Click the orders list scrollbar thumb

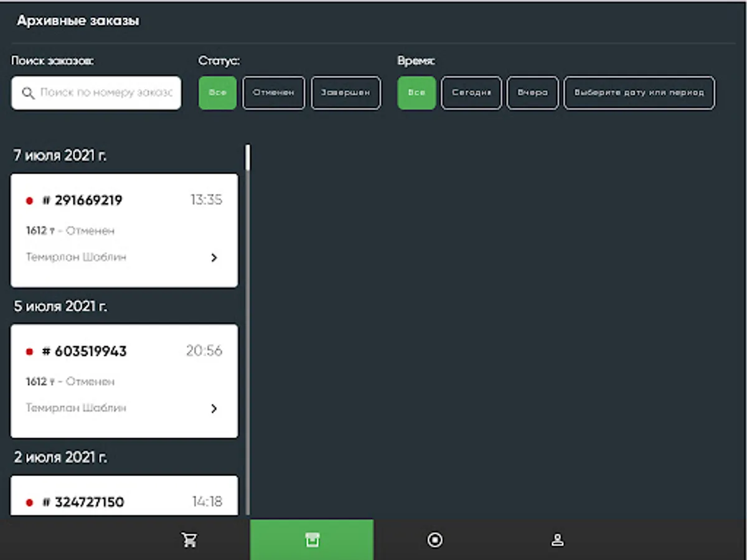click(x=248, y=157)
